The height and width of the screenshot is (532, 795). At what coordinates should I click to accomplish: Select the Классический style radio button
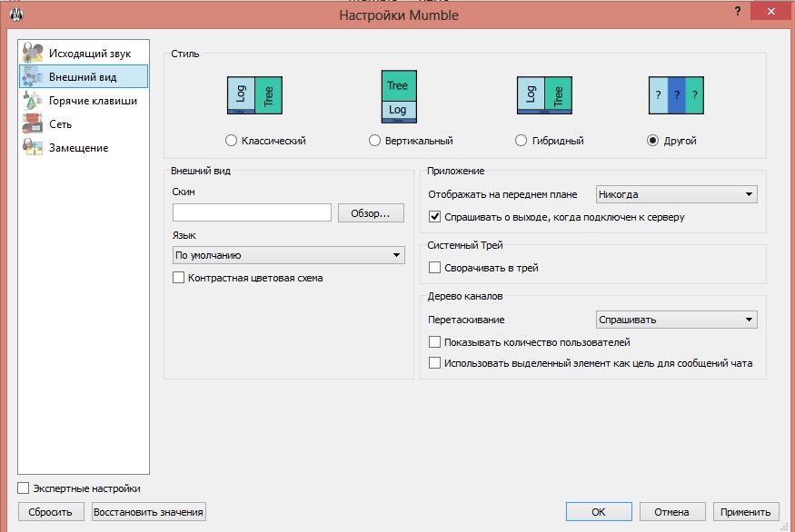[x=231, y=141]
